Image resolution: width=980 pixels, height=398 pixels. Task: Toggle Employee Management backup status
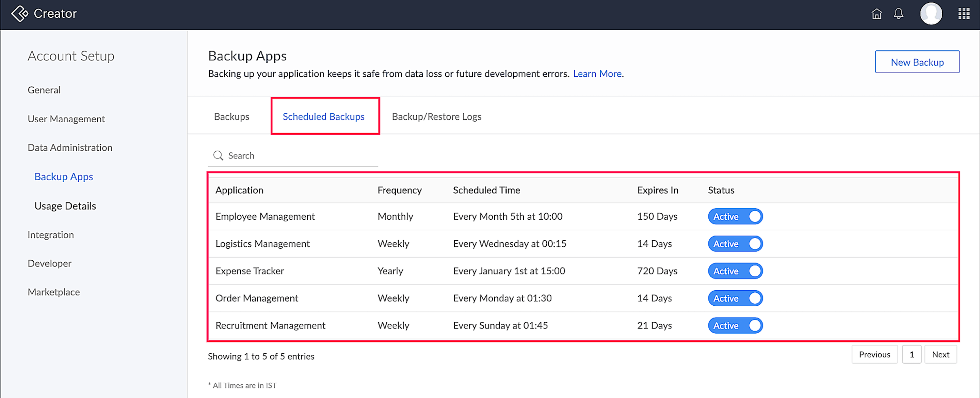pos(735,216)
